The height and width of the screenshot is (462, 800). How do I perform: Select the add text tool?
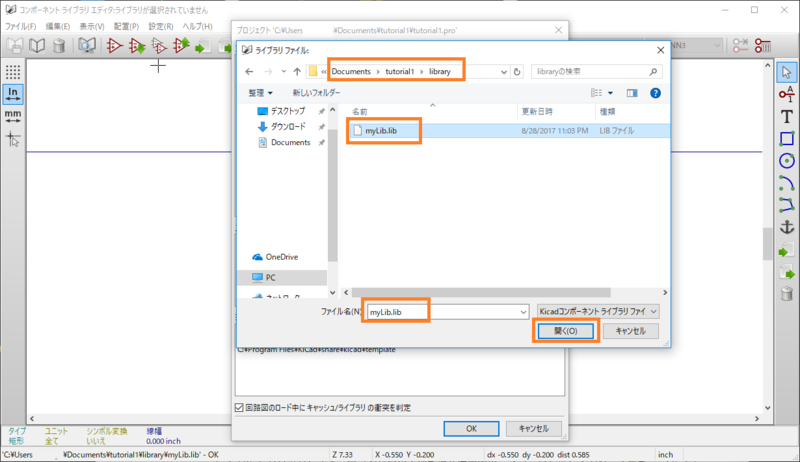point(786,116)
